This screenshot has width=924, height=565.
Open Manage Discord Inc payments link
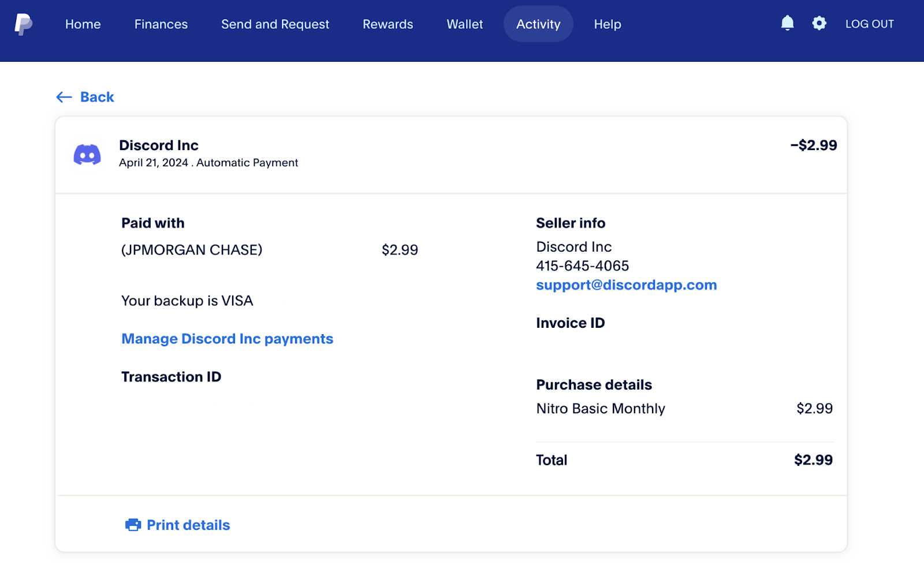(227, 339)
